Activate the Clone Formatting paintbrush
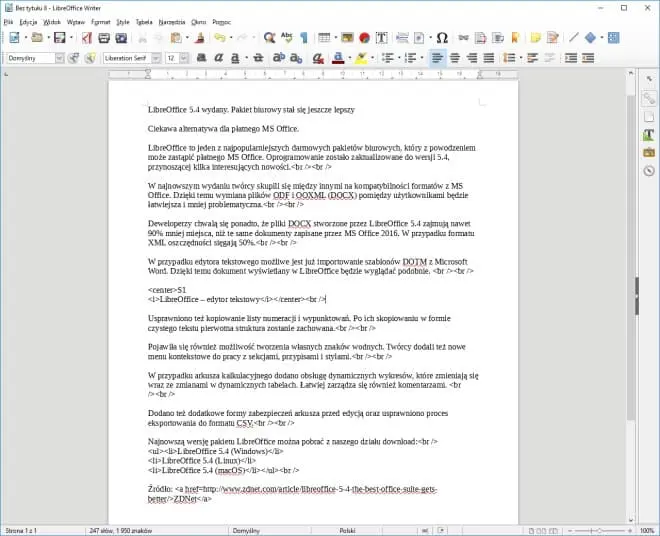 click(x=200, y=38)
